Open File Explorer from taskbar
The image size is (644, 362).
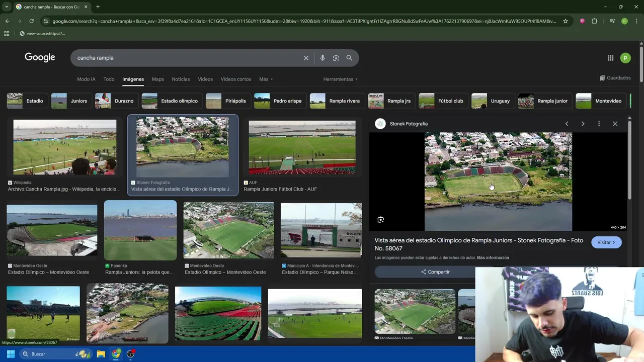[x=101, y=354]
